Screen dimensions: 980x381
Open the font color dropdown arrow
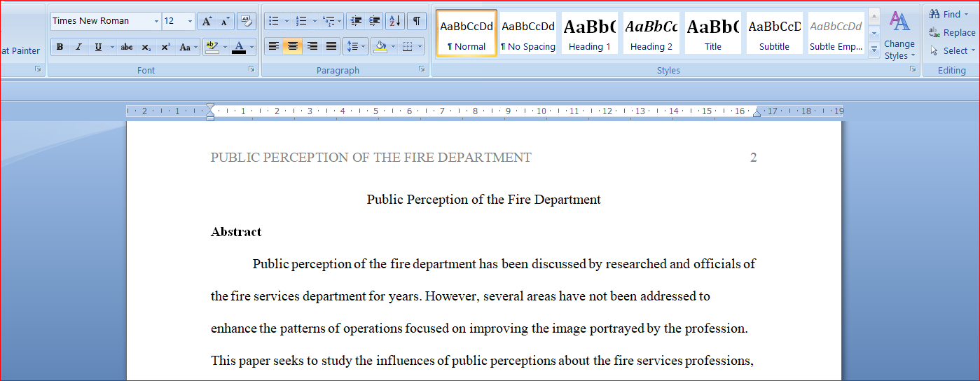[x=252, y=47]
